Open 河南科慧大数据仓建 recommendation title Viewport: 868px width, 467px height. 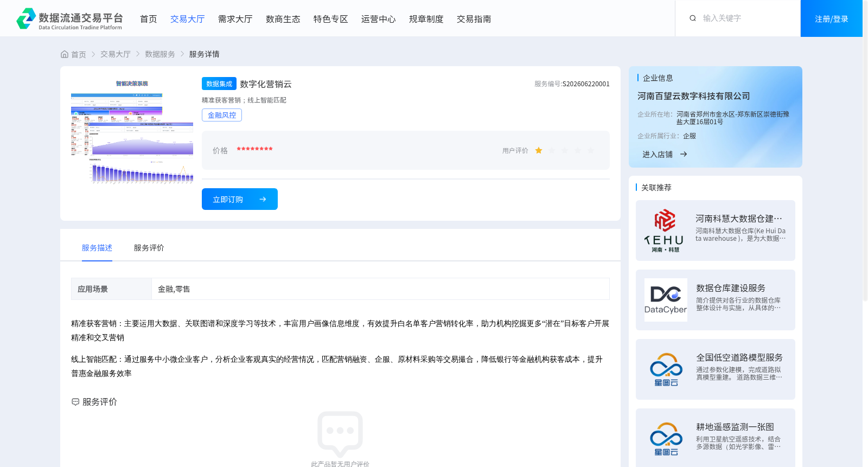pyautogui.click(x=739, y=219)
